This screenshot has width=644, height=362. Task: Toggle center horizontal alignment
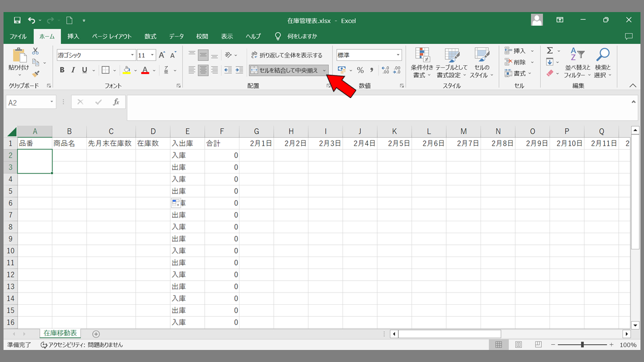point(203,70)
